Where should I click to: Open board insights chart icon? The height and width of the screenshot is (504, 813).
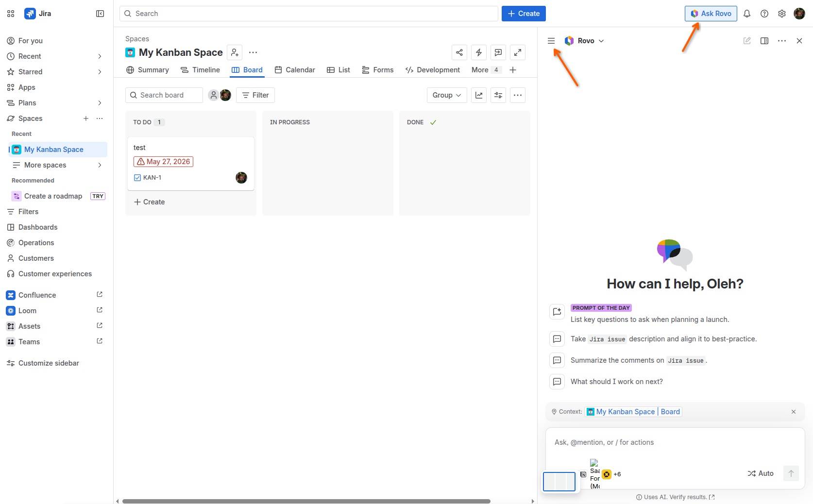coord(479,95)
